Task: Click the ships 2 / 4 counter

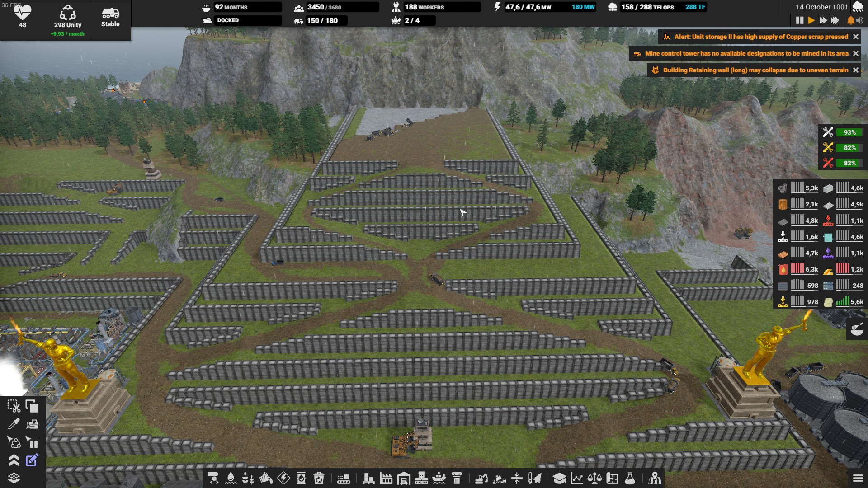Action: pyautogui.click(x=413, y=20)
